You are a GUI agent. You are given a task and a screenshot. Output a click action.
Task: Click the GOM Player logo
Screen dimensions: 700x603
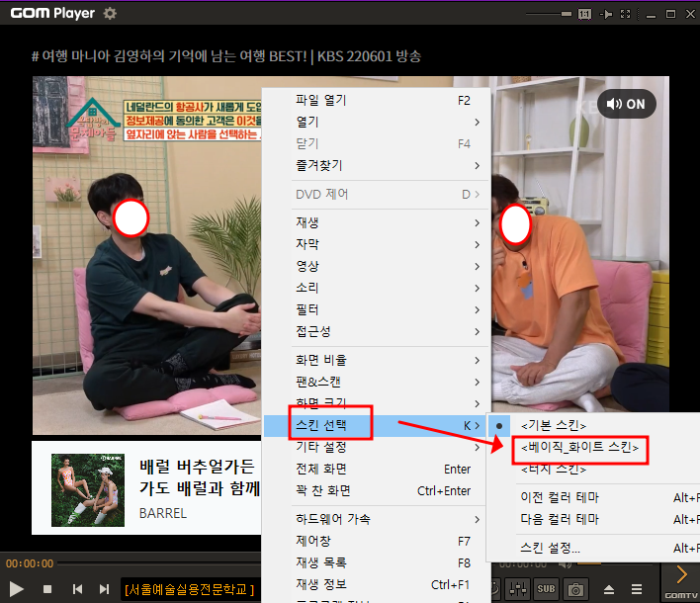coord(52,14)
